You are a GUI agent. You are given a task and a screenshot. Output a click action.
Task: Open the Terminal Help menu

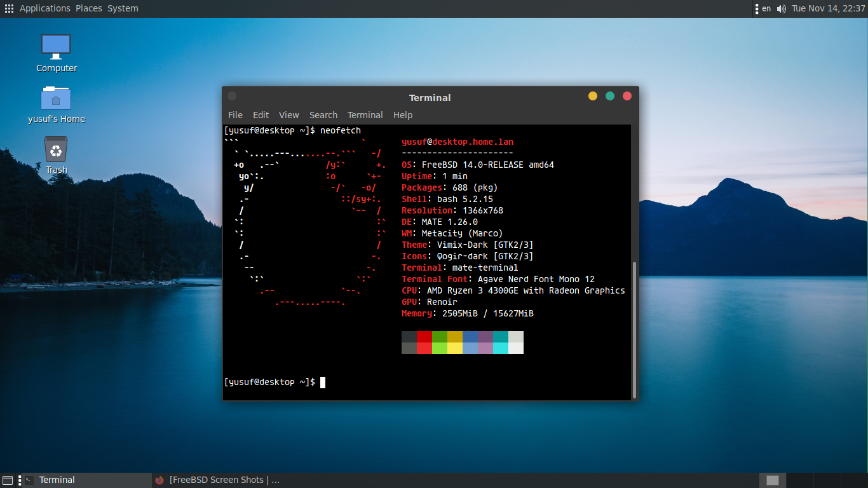pos(403,115)
